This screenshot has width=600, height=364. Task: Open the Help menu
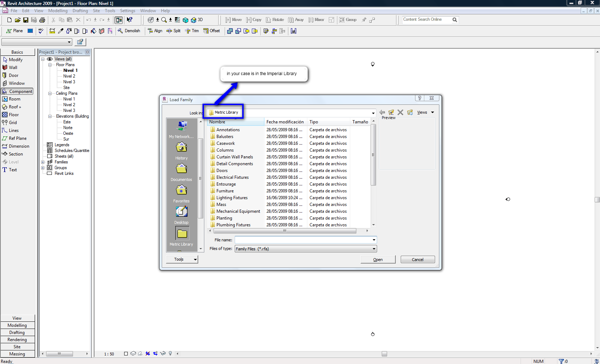[165, 11]
